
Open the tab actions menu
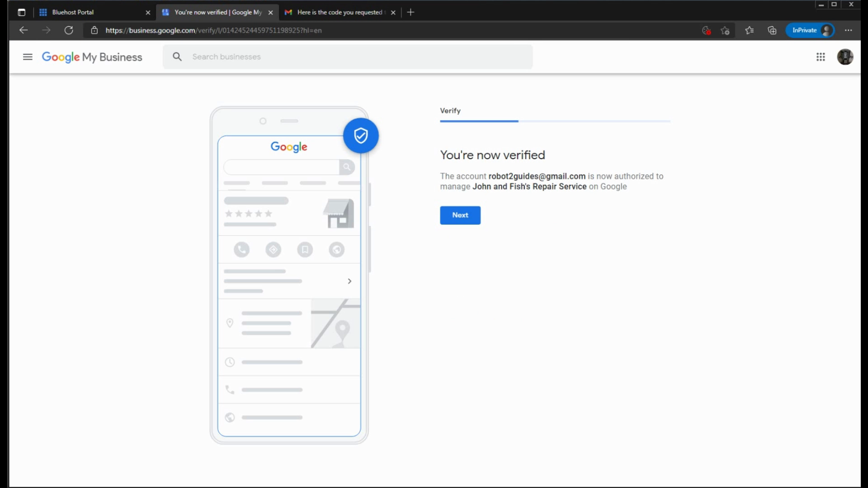tap(21, 12)
